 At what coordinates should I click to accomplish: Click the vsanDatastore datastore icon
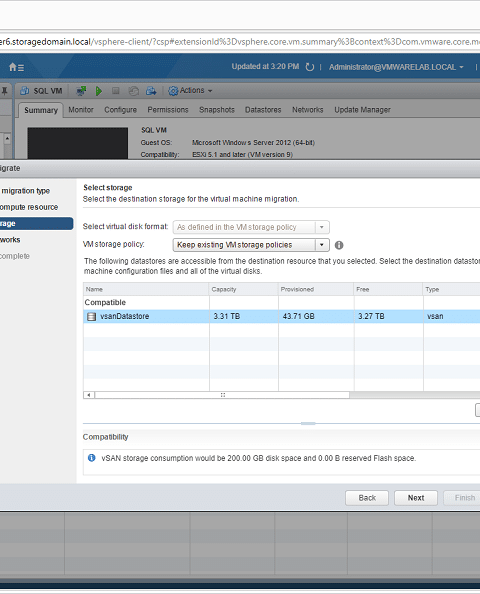tap(91, 316)
